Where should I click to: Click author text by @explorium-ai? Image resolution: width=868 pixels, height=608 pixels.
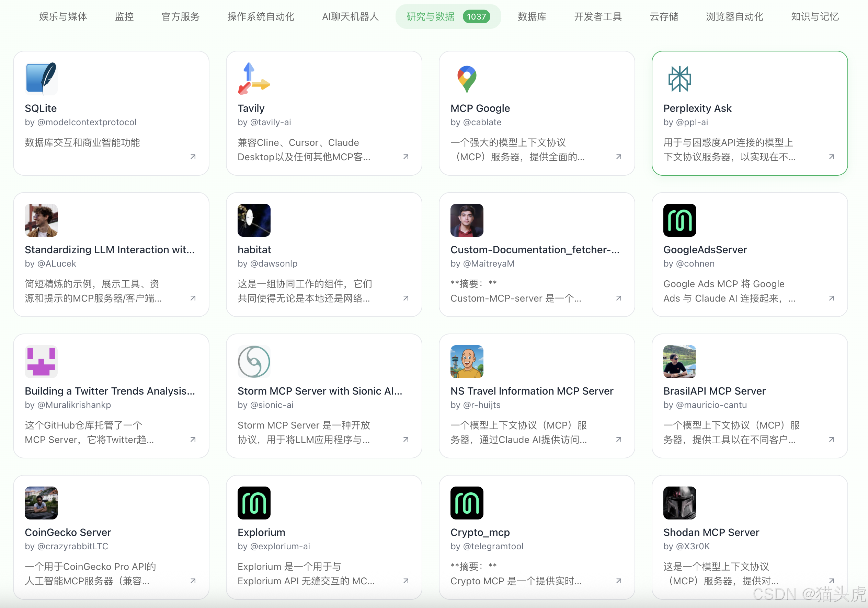[x=274, y=546]
